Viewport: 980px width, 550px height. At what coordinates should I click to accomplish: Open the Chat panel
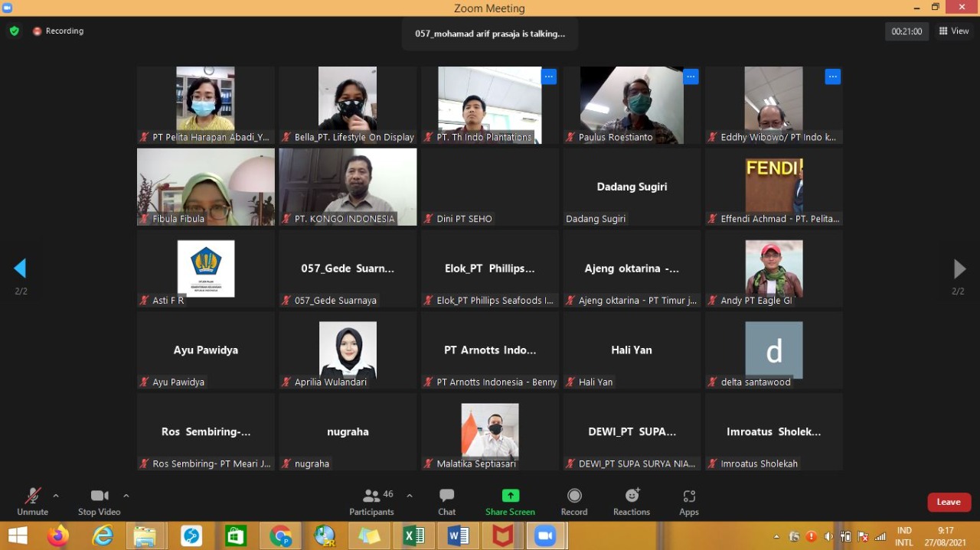coord(446,501)
